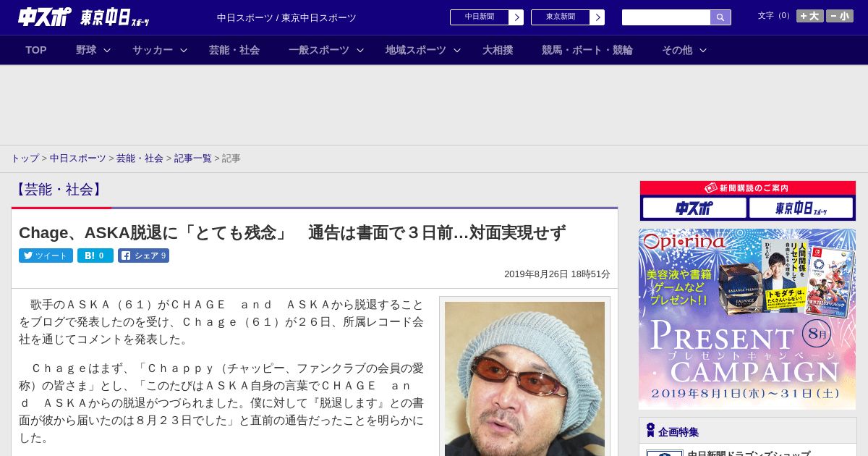Image resolution: width=868 pixels, height=456 pixels.
Task: Click the 文字 (0) size label
Action: 775,16
